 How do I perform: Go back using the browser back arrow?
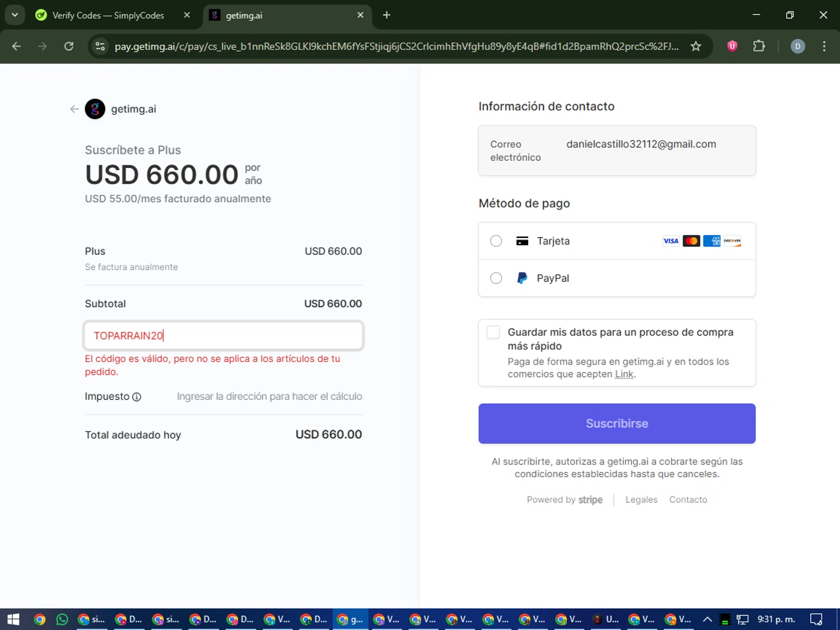click(x=16, y=46)
